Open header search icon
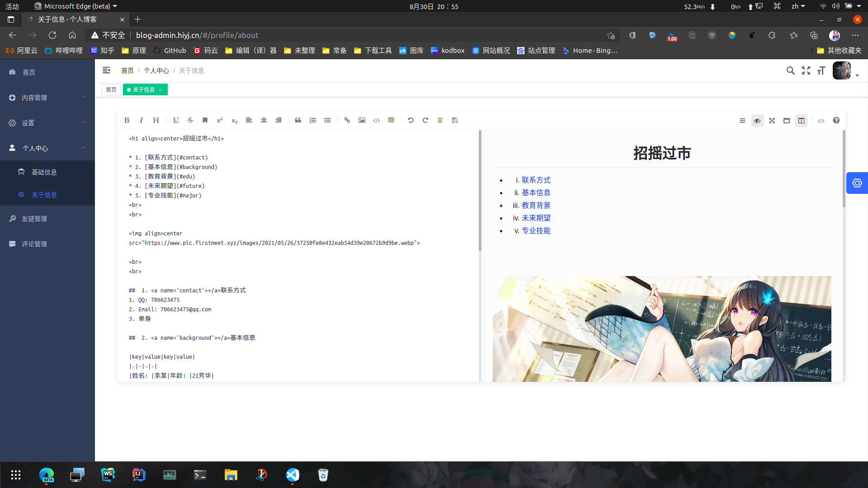Image resolution: width=868 pixels, height=488 pixels. (791, 70)
